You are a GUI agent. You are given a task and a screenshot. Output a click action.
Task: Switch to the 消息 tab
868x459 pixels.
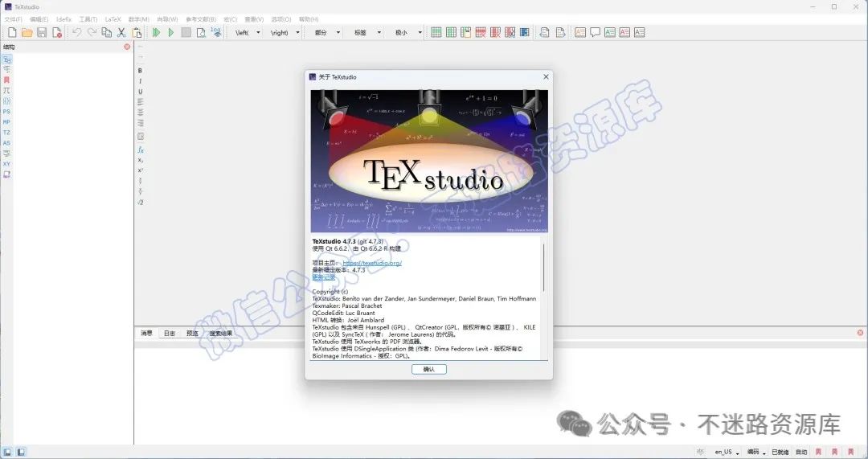[147, 334]
